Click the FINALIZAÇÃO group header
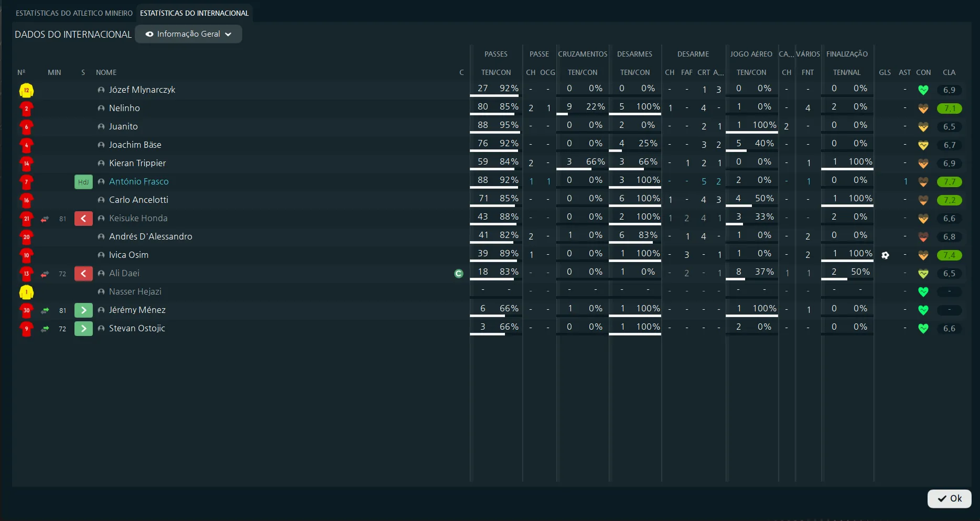 tap(847, 54)
